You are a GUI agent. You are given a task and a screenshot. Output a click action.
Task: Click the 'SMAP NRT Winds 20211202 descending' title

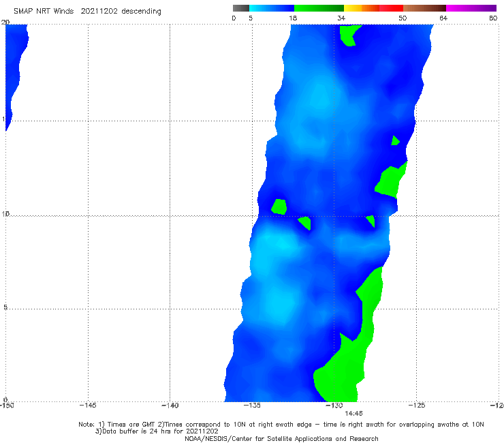87,12
